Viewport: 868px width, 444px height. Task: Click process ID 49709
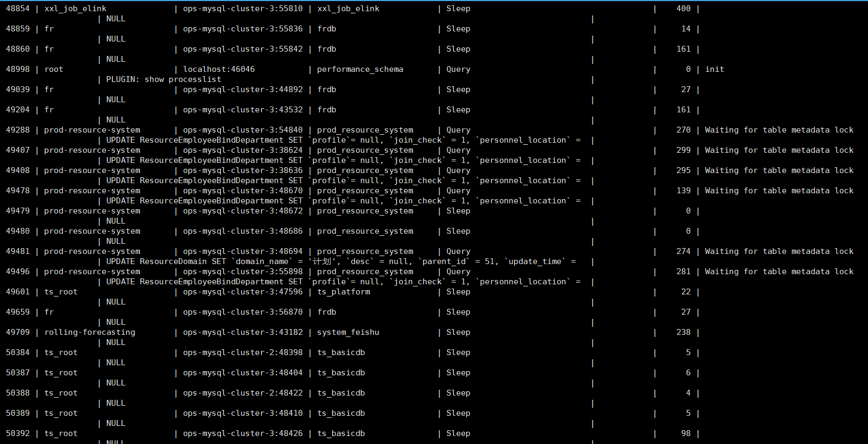coord(18,332)
